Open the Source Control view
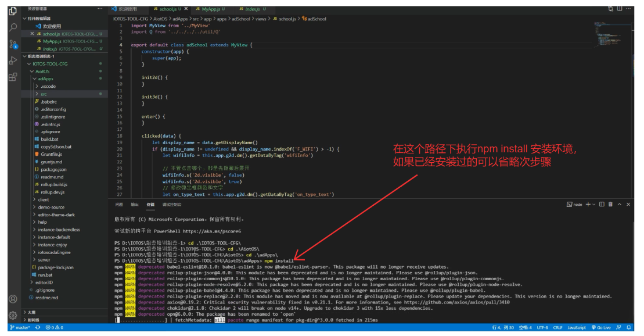 (13, 44)
